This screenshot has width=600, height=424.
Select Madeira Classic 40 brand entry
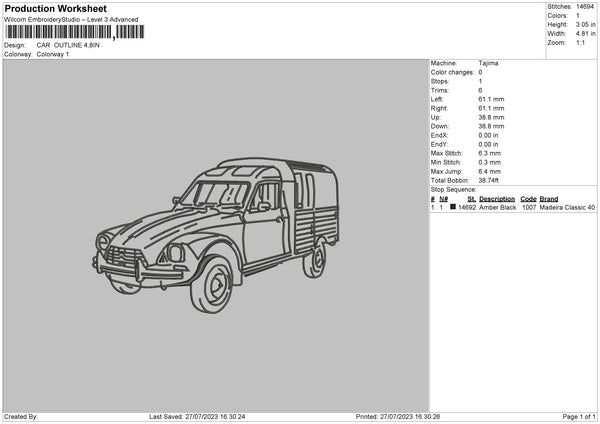coord(567,208)
